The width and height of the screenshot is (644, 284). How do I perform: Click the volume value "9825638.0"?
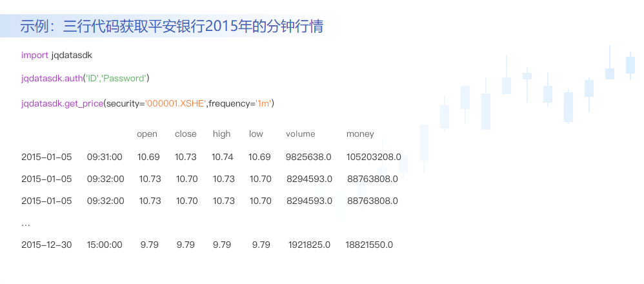[308, 157]
